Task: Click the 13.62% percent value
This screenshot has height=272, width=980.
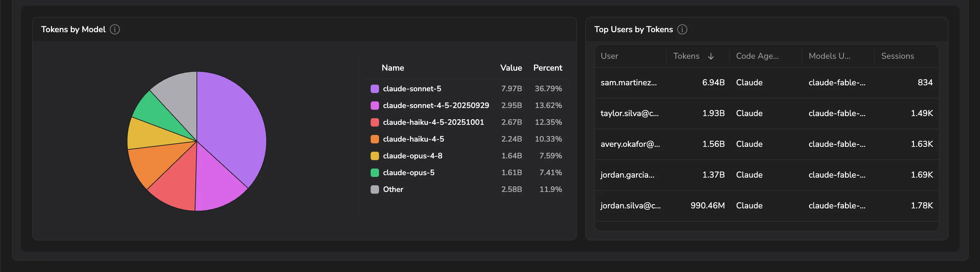Action: click(548, 106)
